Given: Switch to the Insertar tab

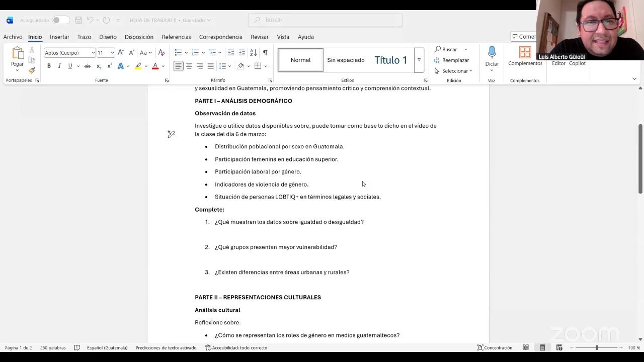Looking at the screenshot, I should tap(59, 37).
